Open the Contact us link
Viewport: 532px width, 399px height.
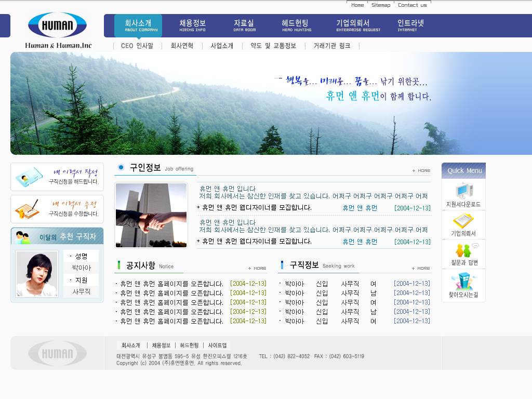pos(412,5)
